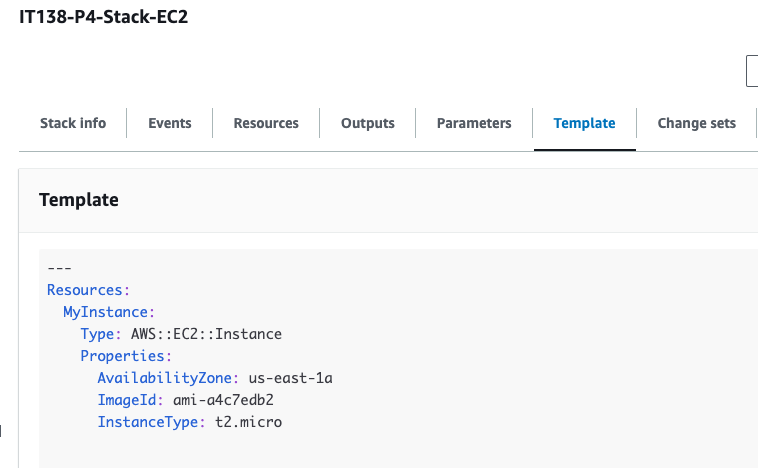Click the active Template tab
The width and height of the screenshot is (758, 468).
(x=584, y=123)
